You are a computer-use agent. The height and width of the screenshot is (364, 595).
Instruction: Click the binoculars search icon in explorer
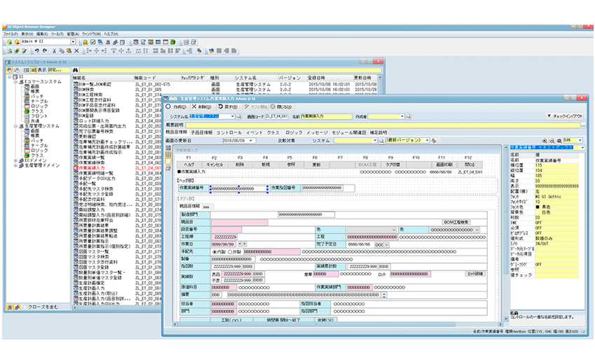tap(74, 70)
